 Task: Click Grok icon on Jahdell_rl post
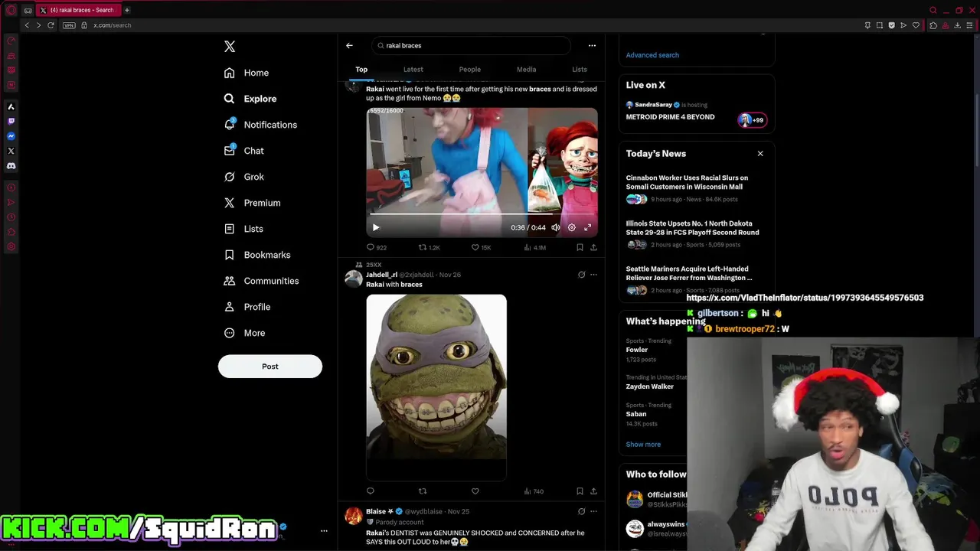coord(581,275)
